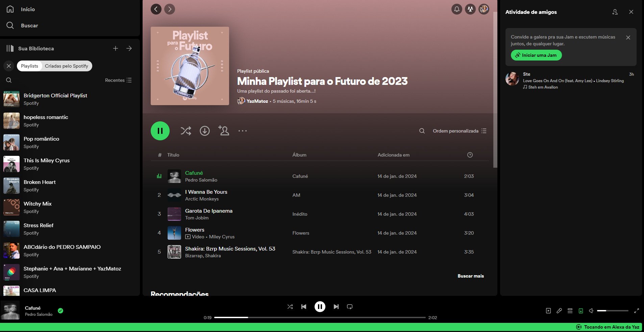Open the play queue
The image size is (644, 332).
570,311
